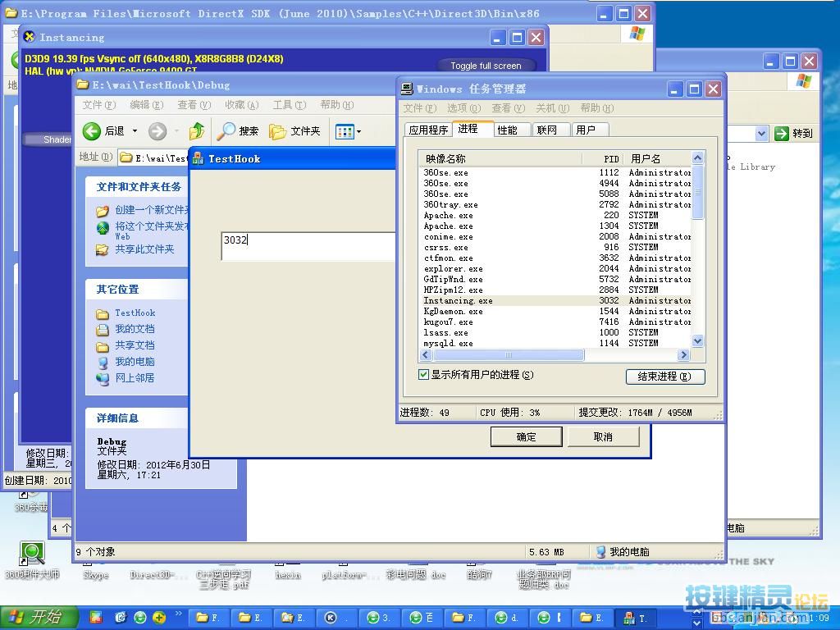Viewport: 840px width, 630px height.
Task: Select explorer.exe process row
Action: click(x=555, y=268)
